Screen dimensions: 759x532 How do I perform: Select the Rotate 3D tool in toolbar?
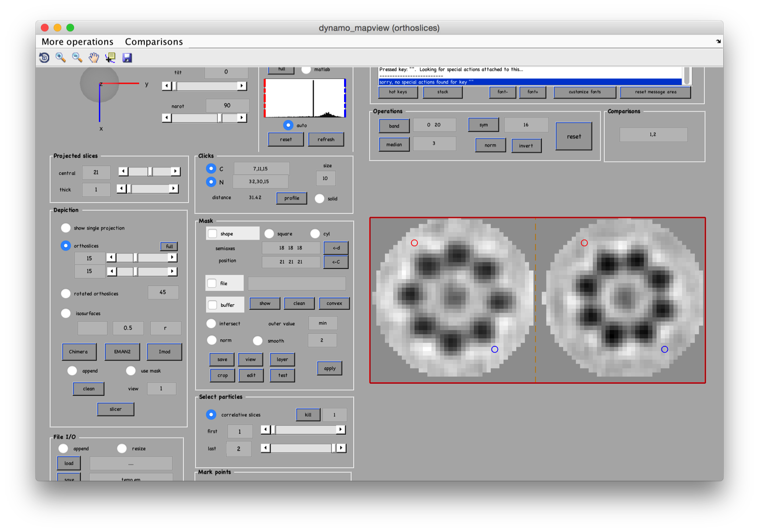(x=45, y=58)
